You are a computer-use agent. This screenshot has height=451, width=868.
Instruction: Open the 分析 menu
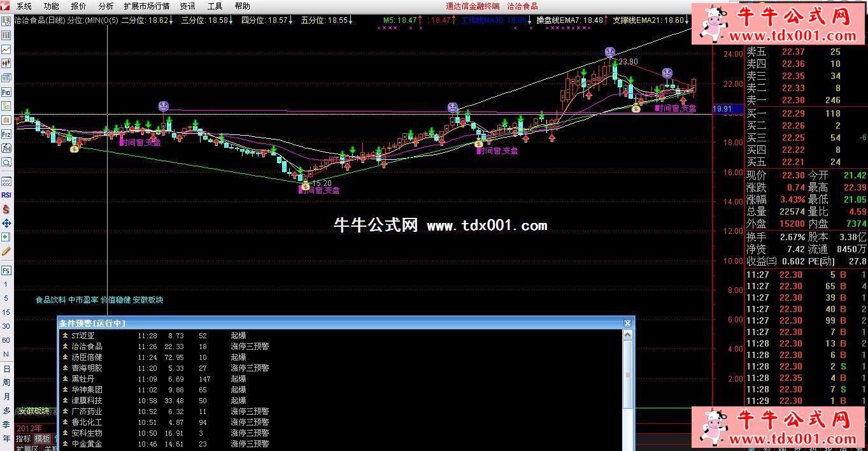(x=106, y=6)
